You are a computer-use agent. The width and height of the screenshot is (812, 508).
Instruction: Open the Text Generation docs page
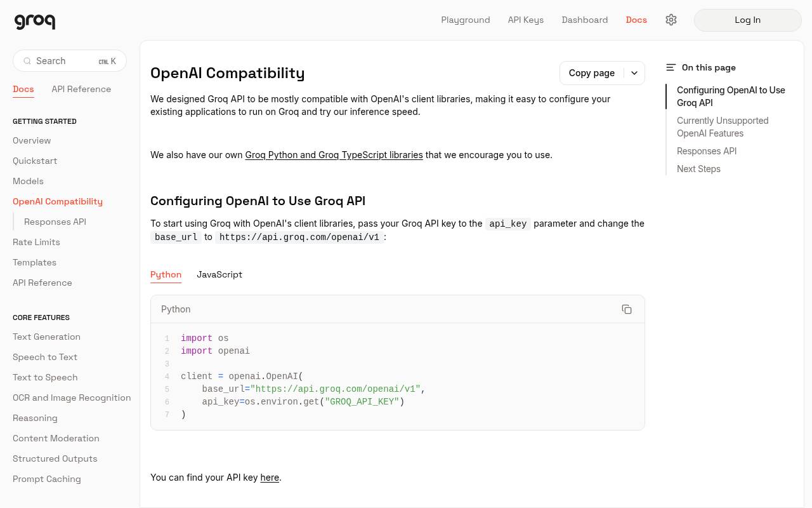(x=46, y=337)
